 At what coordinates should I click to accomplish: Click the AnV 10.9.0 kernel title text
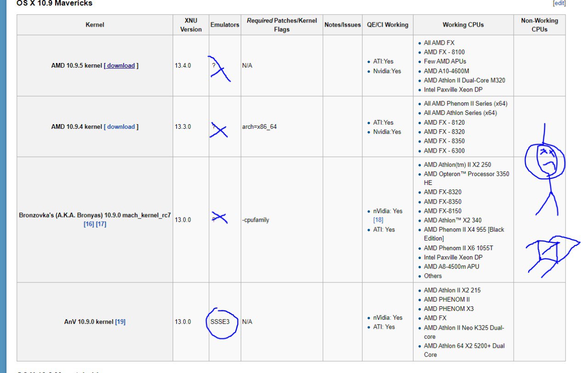89,321
